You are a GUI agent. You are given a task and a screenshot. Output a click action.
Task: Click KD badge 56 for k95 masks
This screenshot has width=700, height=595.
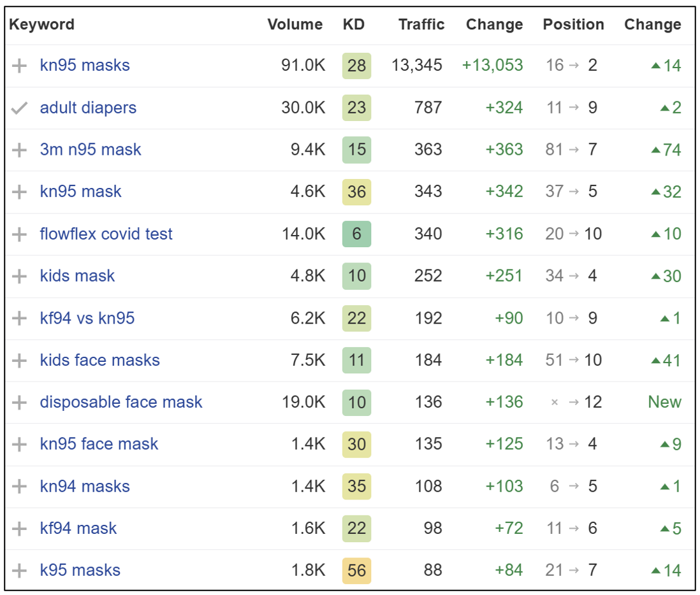point(356,570)
